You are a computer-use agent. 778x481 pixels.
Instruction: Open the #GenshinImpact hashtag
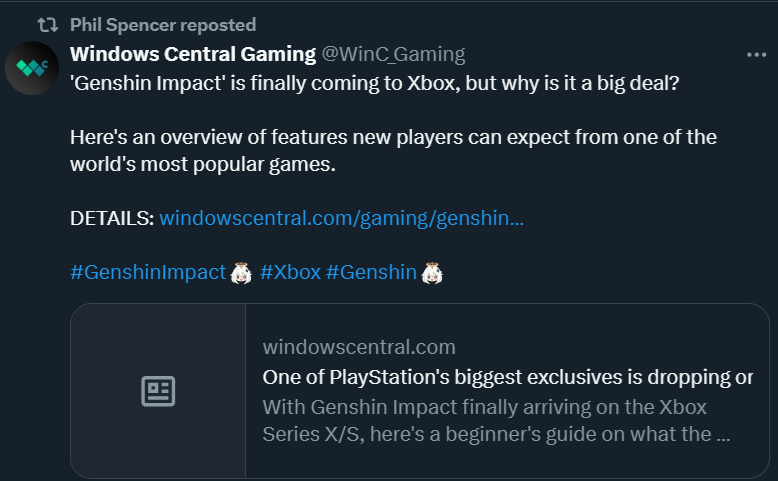(x=148, y=272)
